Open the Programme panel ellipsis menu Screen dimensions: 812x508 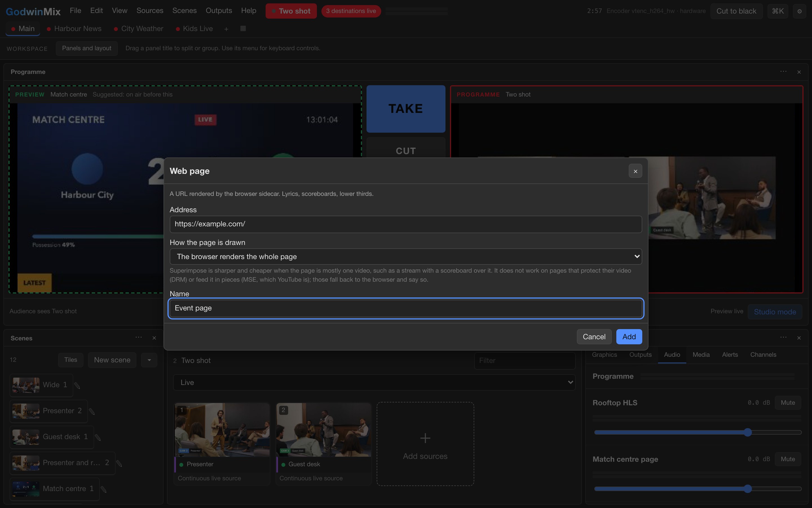(783, 72)
